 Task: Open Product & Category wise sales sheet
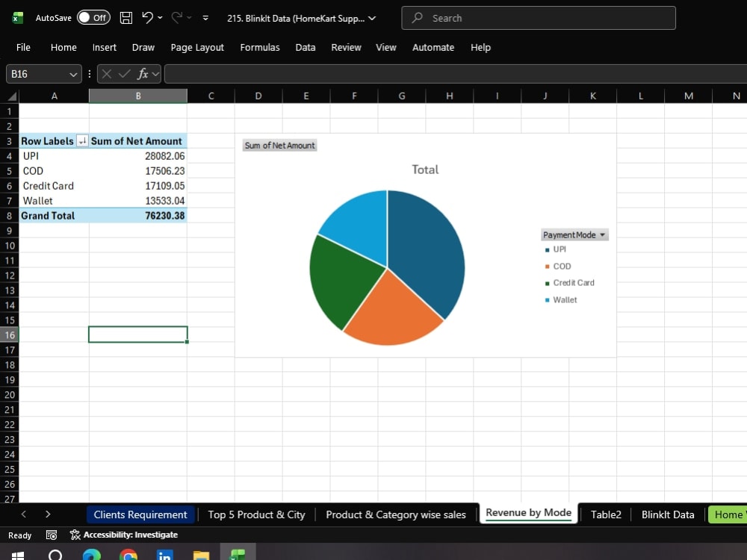pyautogui.click(x=396, y=514)
